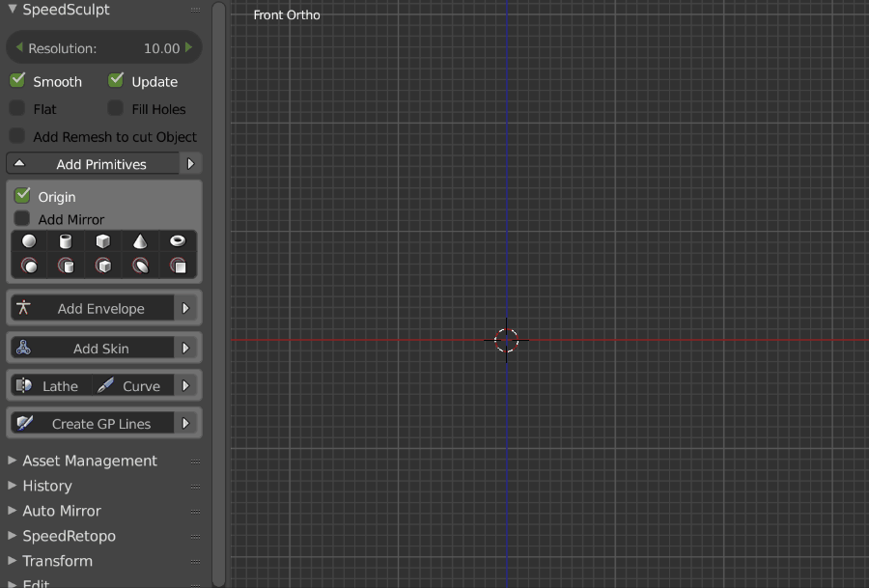Increase Resolution with the right arrow

coord(189,47)
